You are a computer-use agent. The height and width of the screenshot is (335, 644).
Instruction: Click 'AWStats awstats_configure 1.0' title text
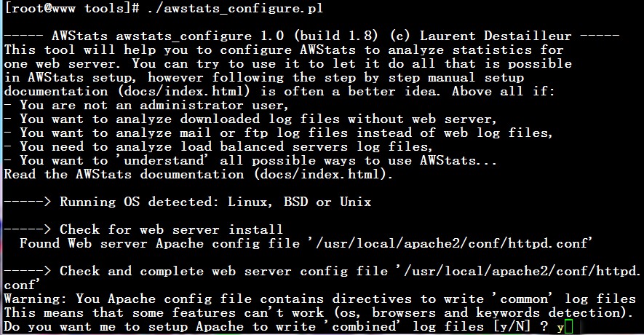pyautogui.click(x=167, y=36)
